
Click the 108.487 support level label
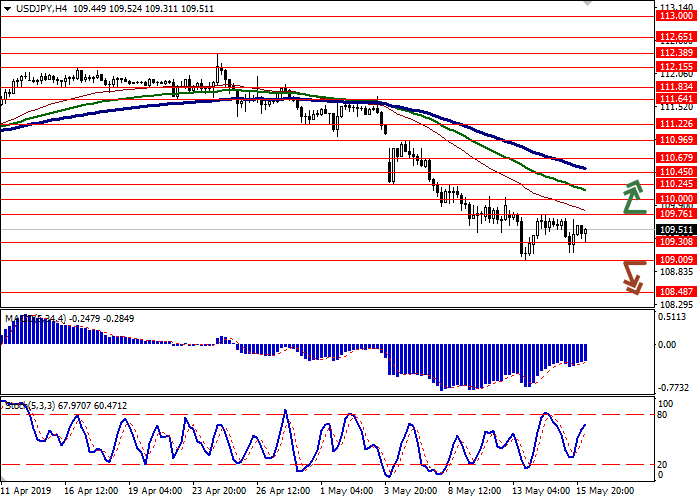(676, 292)
